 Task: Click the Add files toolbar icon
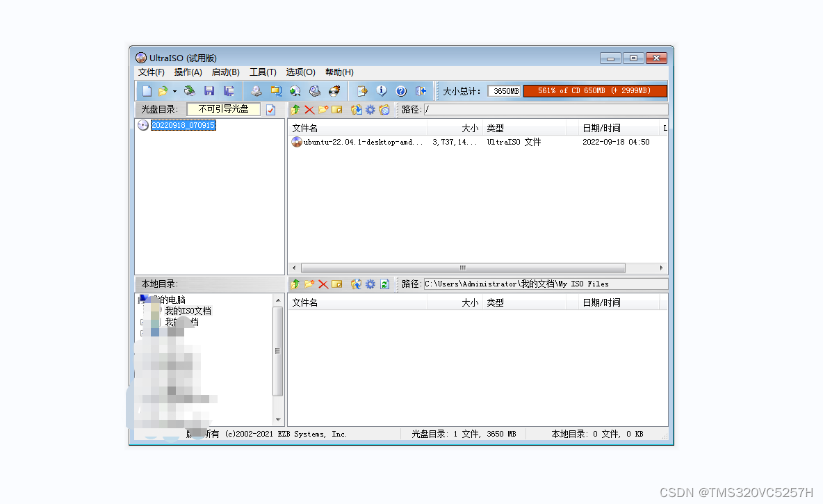[362, 91]
